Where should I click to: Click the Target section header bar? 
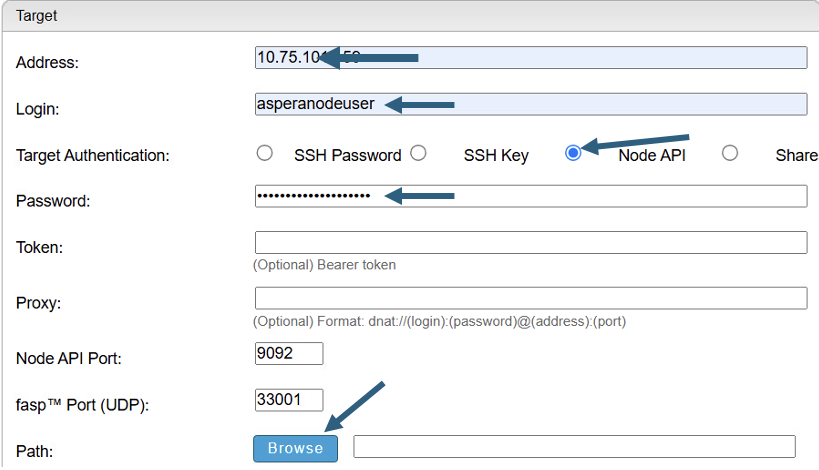point(411,16)
